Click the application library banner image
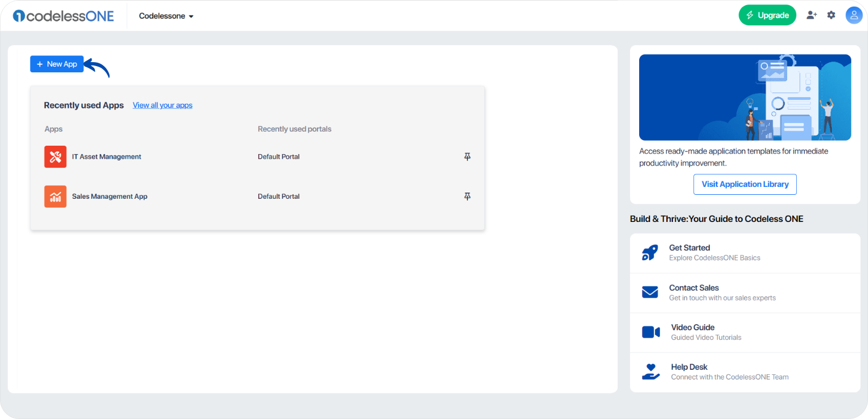The width and height of the screenshot is (868, 419). click(745, 97)
